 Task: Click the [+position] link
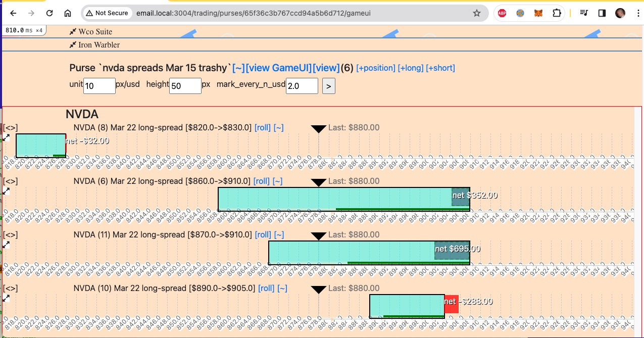click(x=376, y=68)
